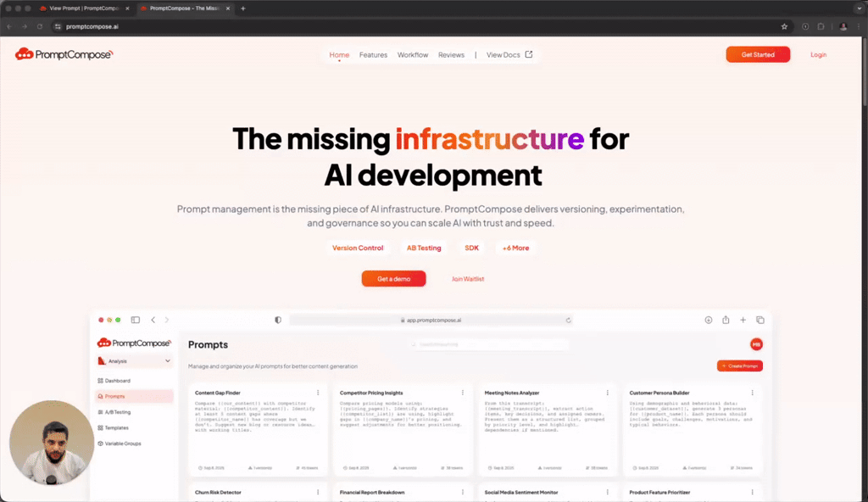Open the browser profile avatar icon

(843, 26)
